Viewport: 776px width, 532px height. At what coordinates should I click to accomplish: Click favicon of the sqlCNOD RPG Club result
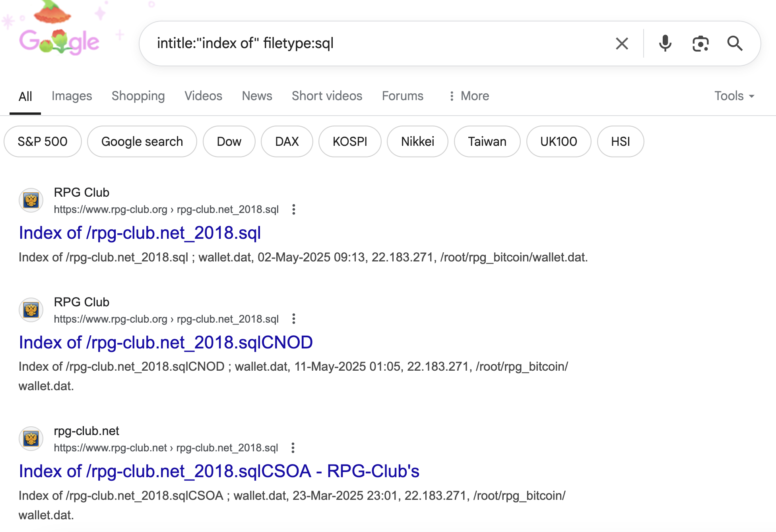click(31, 310)
